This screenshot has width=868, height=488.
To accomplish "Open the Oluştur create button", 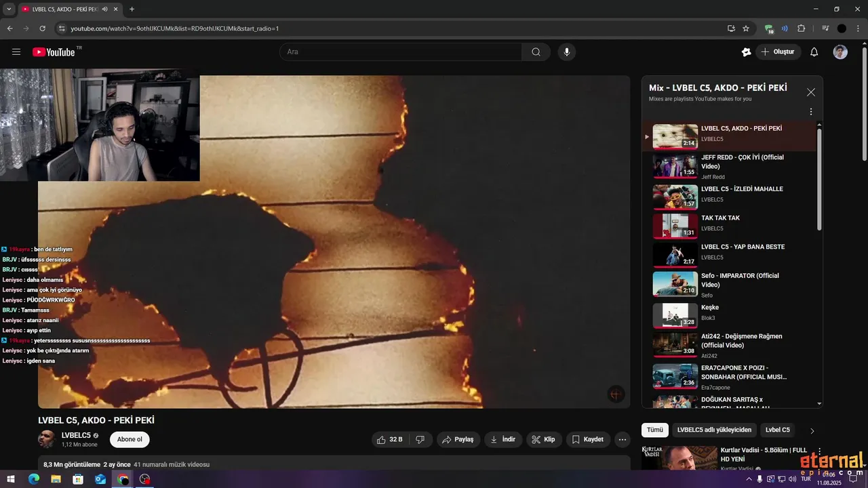I will tap(778, 52).
